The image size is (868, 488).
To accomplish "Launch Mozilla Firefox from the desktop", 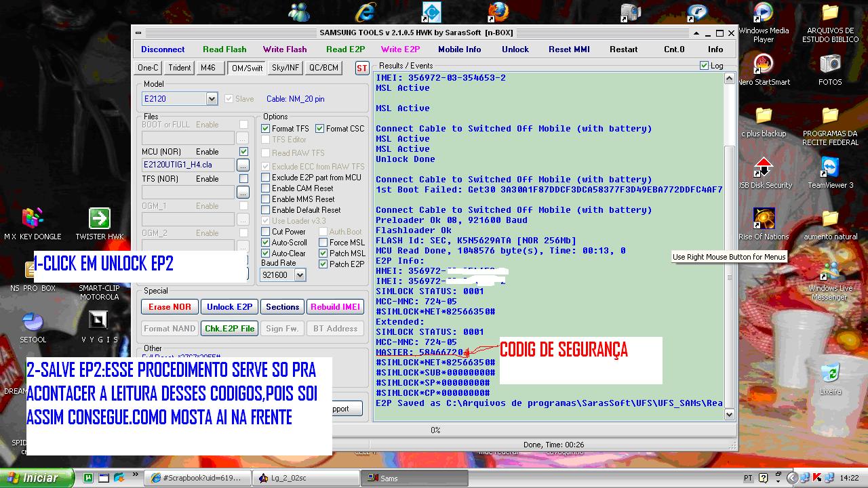I will [x=498, y=12].
